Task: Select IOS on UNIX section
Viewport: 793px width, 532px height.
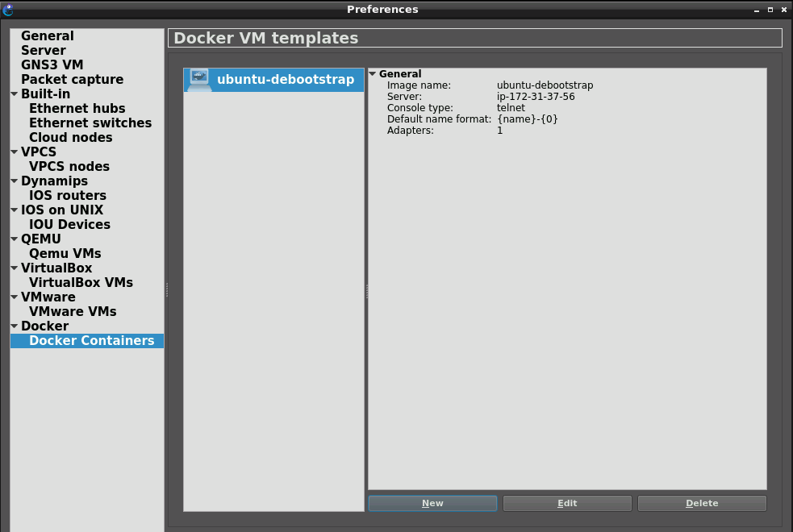Action: [62, 210]
